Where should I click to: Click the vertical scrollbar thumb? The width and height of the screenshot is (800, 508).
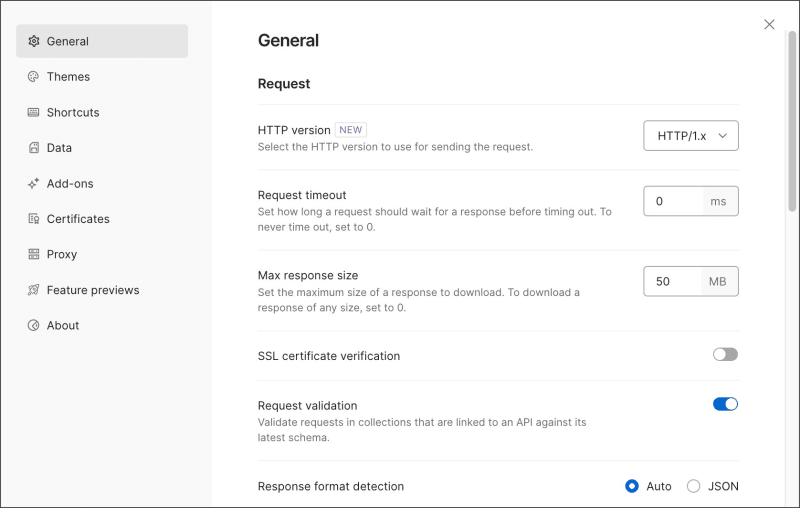tap(793, 120)
